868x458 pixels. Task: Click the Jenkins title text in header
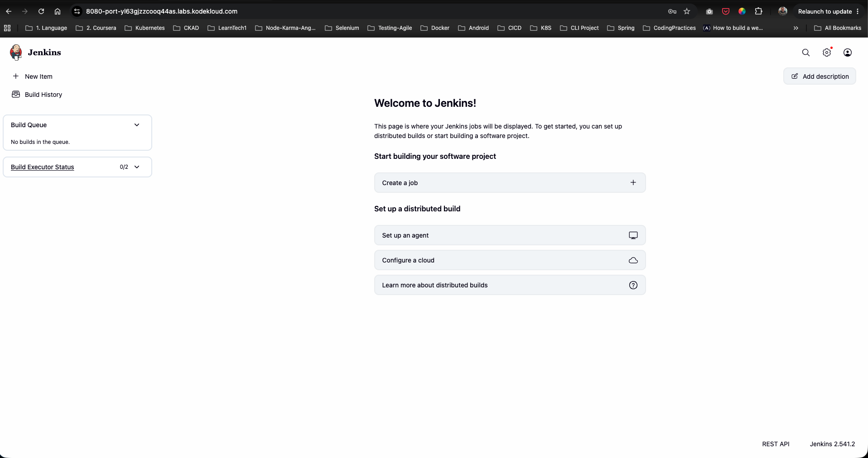[x=44, y=52]
